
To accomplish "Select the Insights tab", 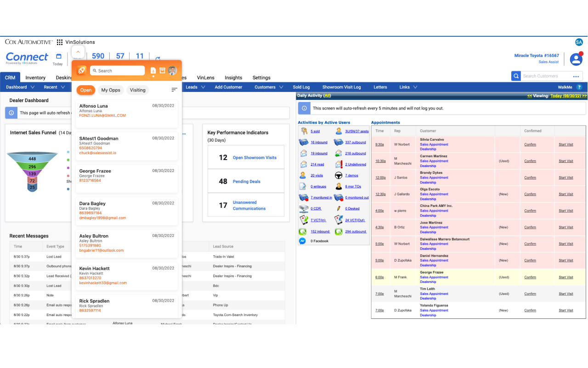I will pos(233,77).
